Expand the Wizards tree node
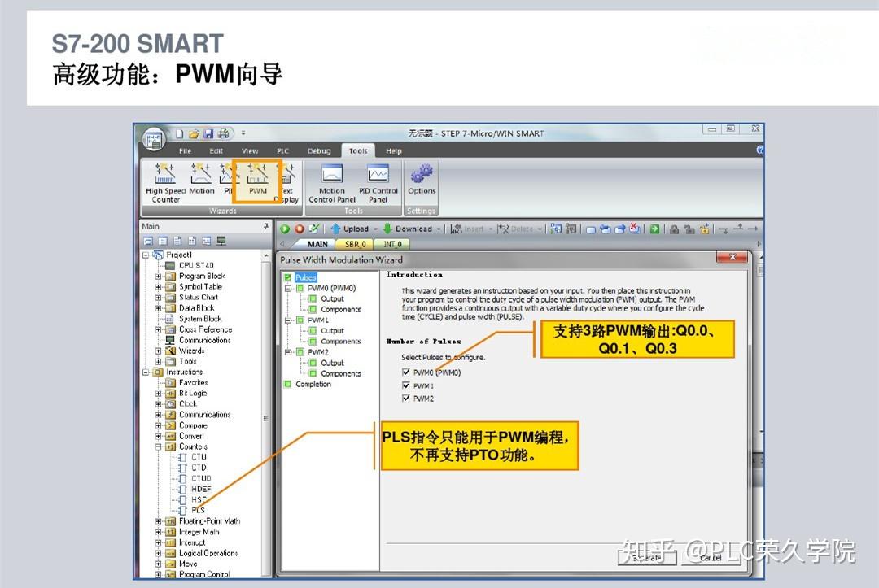Image resolution: width=879 pixels, height=588 pixels. pyautogui.click(x=158, y=351)
